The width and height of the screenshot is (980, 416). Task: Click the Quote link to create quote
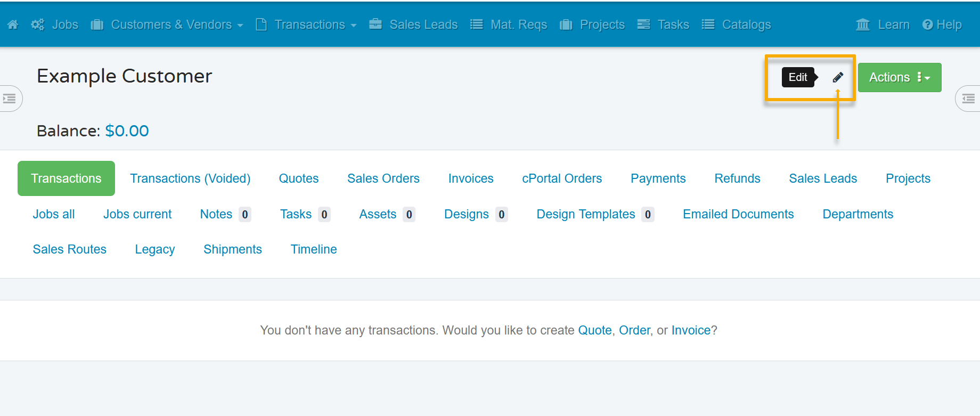point(595,330)
